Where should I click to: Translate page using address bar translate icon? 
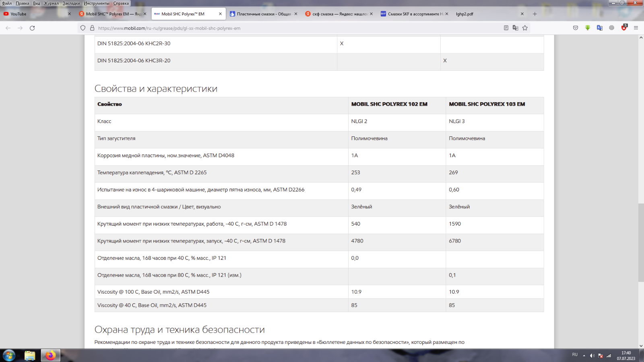[515, 28]
